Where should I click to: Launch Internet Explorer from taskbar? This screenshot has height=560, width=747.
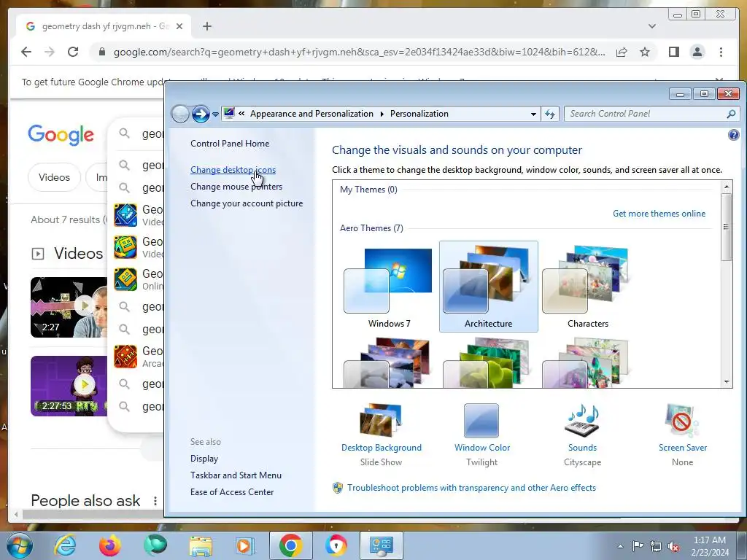point(65,545)
